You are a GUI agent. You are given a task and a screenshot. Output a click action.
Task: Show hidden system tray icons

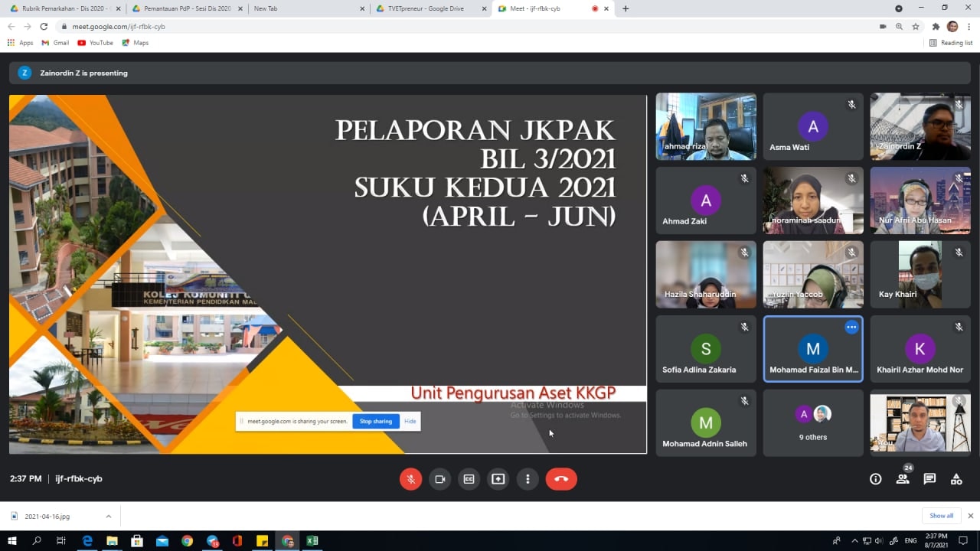(x=854, y=541)
